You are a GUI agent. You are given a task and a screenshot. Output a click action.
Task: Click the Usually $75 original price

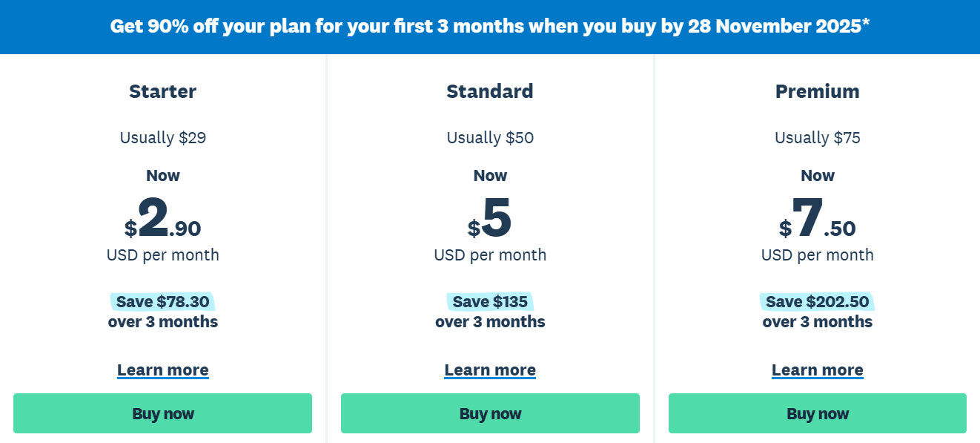point(818,137)
